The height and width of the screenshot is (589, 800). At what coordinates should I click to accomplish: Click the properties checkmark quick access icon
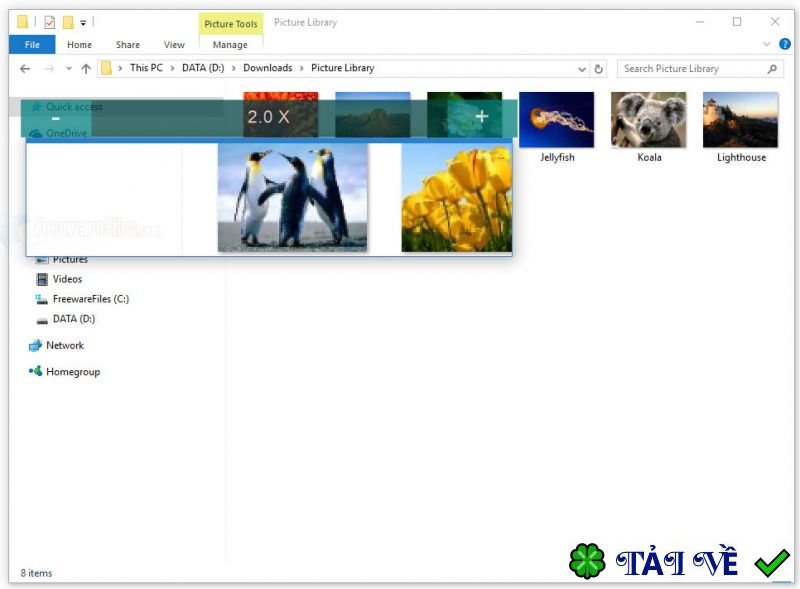(49, 22)
